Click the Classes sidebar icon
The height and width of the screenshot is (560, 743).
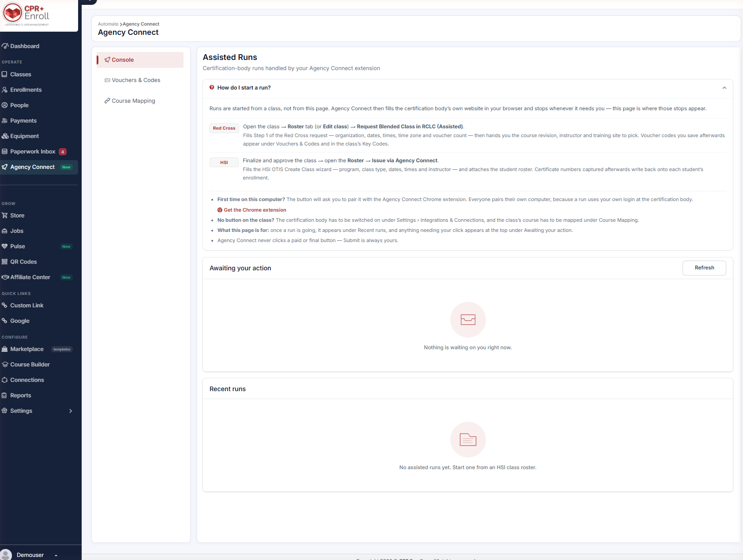tap(5, 74)
